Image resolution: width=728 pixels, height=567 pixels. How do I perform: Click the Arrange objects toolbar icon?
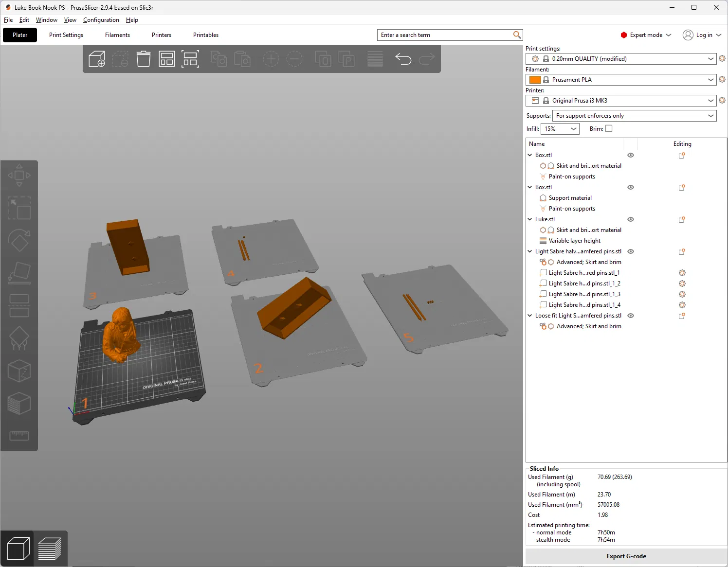pyautogui.click(x=167, y=59)
